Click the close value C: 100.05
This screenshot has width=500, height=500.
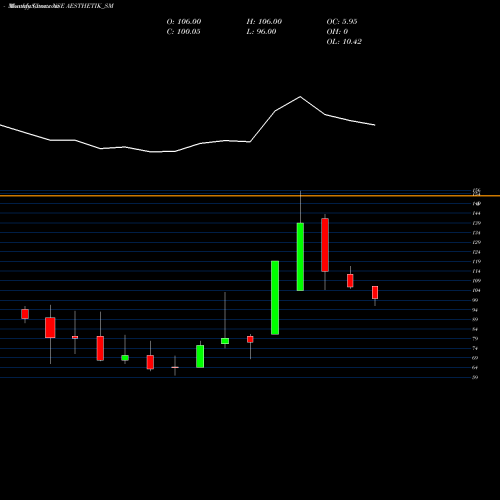coord(183,32)
